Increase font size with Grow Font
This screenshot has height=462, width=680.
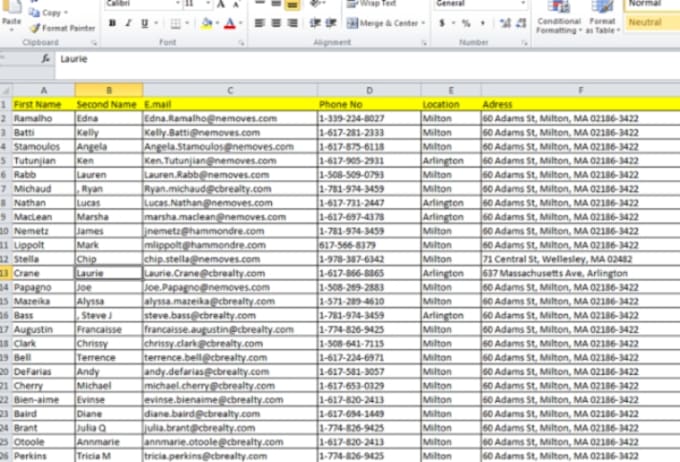221,4
